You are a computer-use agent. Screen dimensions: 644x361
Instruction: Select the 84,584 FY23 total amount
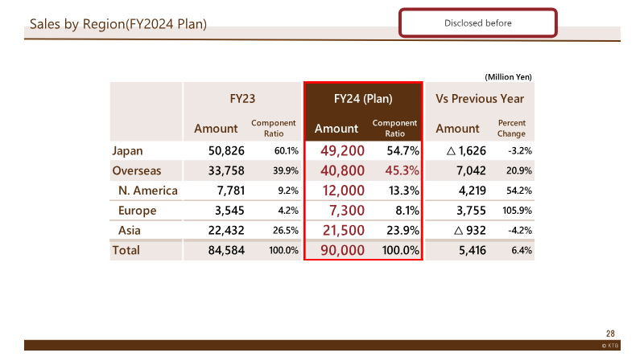(x=226, y=250)
